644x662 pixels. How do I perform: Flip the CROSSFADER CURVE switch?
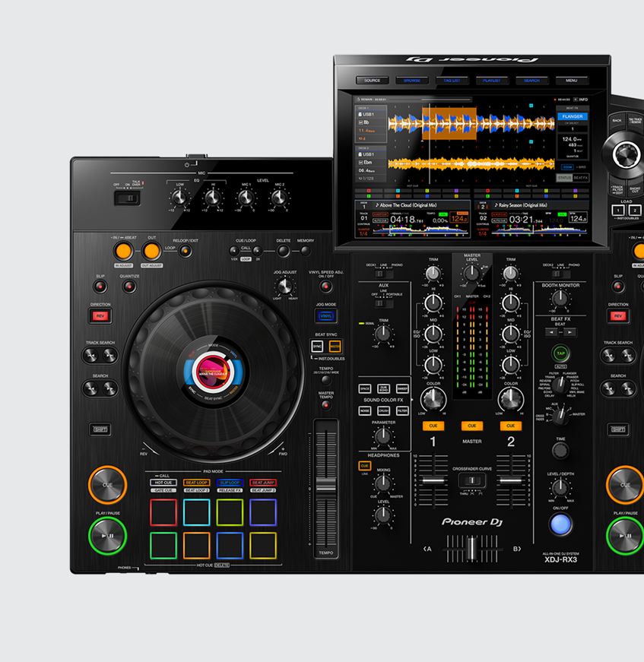(x=472, y=480)
